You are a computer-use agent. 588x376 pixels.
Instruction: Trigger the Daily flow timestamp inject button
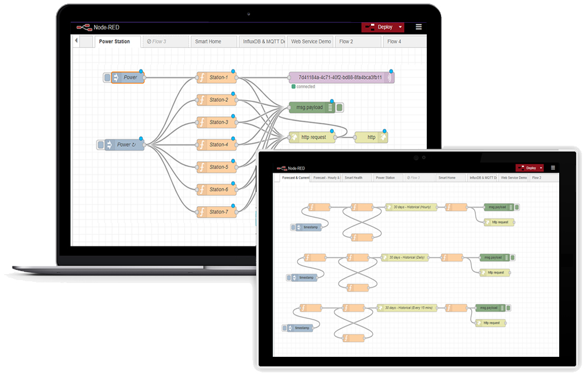tap(289, 278)
